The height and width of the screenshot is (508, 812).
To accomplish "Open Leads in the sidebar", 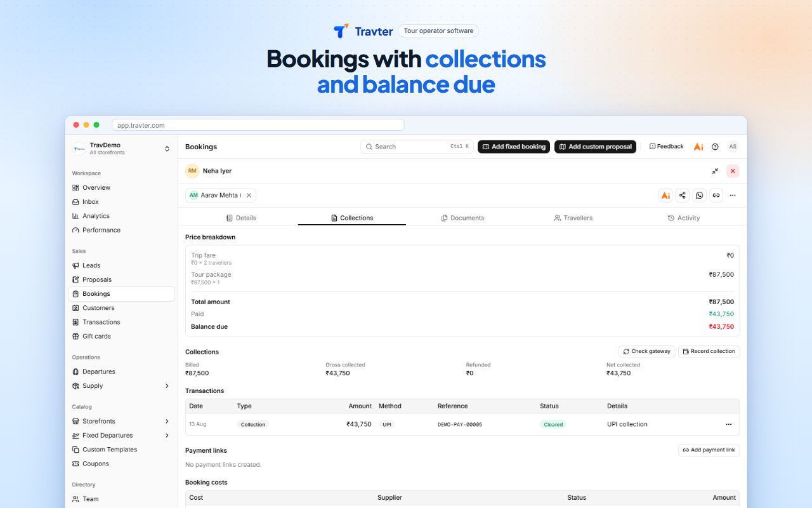I will [121, 265].
